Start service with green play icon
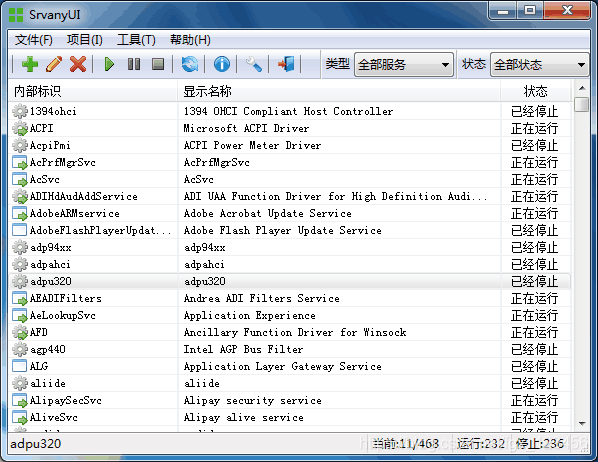Screen dimensions: 598x462 109,64
